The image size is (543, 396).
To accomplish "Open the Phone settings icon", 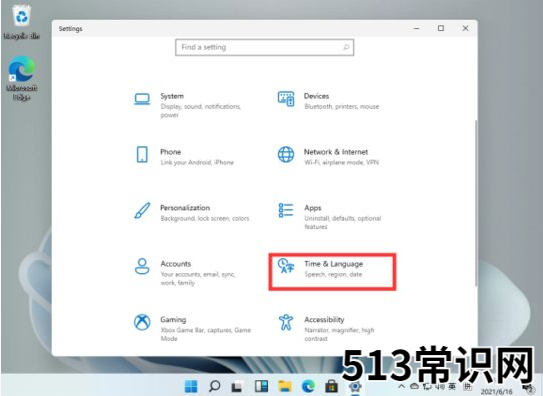I will (x=142, y=154).
